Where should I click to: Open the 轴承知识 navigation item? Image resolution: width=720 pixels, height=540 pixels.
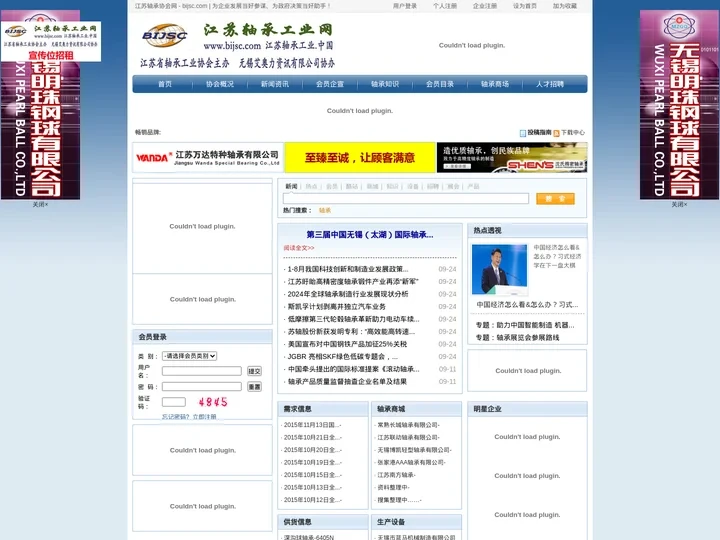pyautogui.click(x=385, y=84)
